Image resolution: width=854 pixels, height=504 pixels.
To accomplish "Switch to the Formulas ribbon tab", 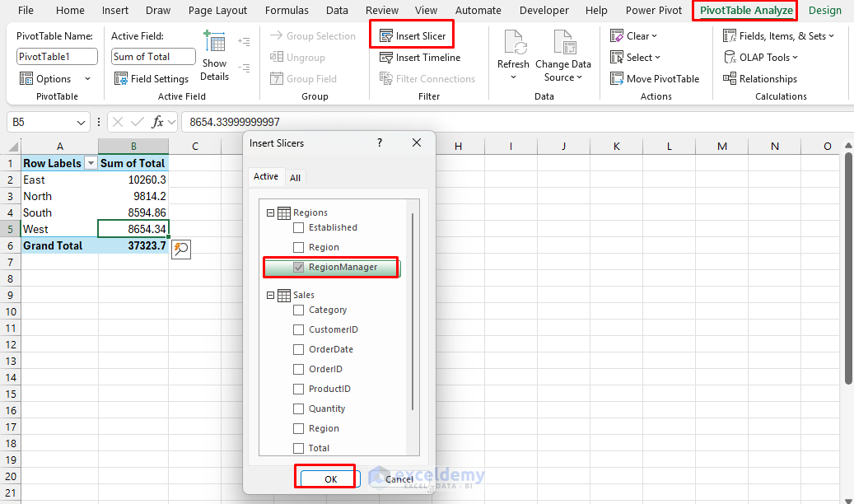I will (x=287, y=11).
